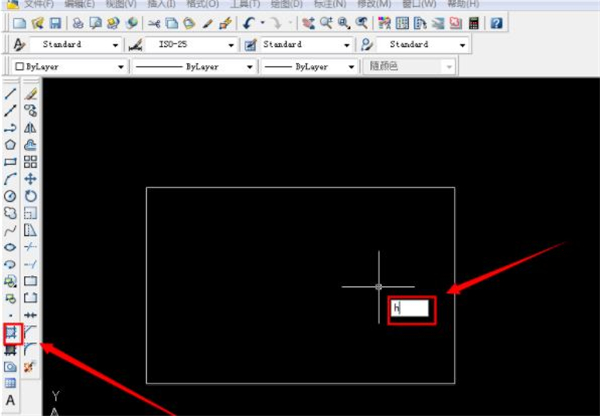The width and height of the screenshot is (600, 416).
Task: Select the Polygon draw tool
Action: (10, 145)
